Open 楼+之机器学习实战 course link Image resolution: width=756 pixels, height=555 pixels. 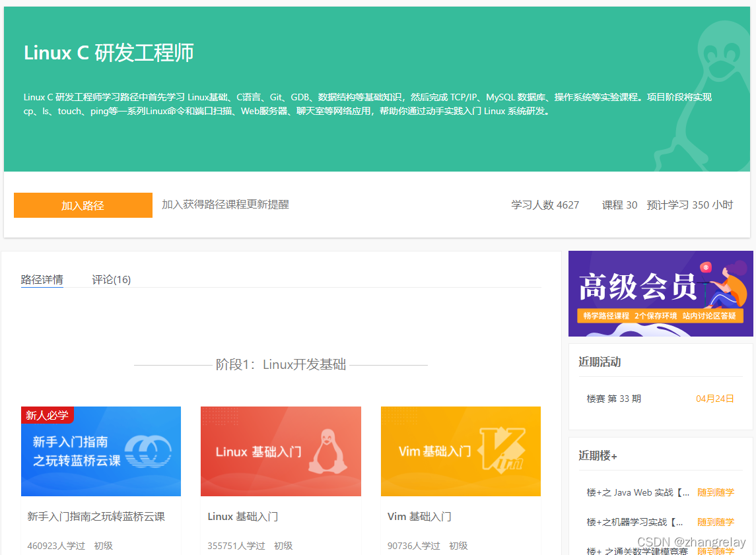tap(635, 522)
